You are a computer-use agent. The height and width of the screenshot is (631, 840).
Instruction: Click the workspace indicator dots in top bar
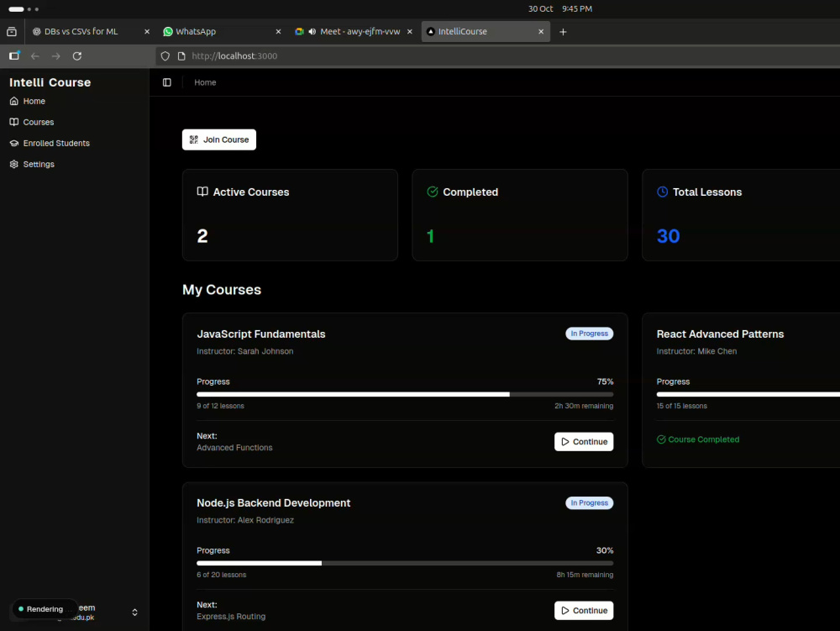[24, 9]
